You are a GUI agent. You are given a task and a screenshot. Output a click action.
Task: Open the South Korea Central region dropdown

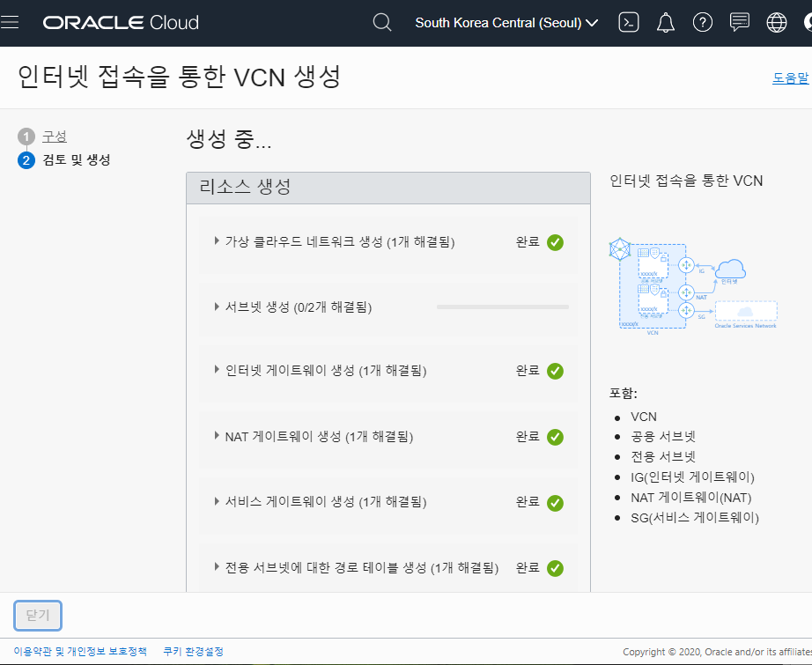coord(506,23)
